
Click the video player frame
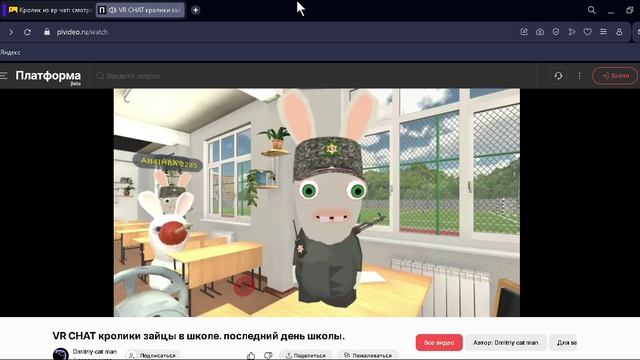(x=317, y=202)
